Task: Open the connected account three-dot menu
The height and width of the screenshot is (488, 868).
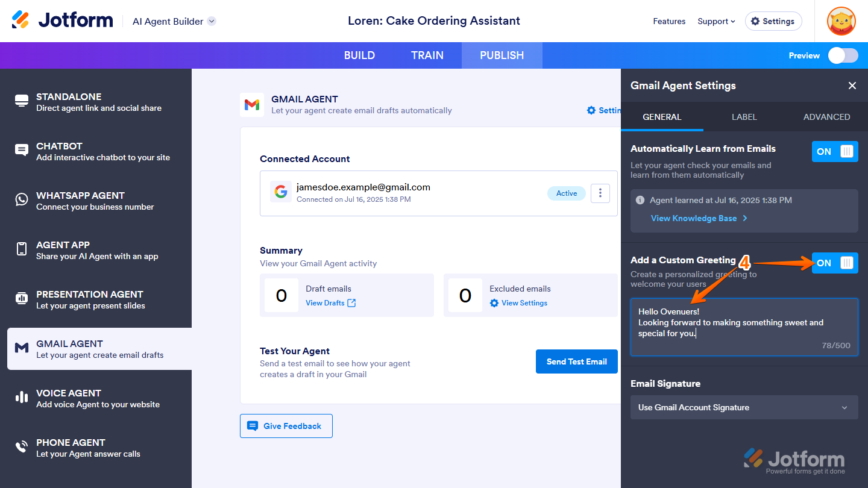Action: pos(600,193)
